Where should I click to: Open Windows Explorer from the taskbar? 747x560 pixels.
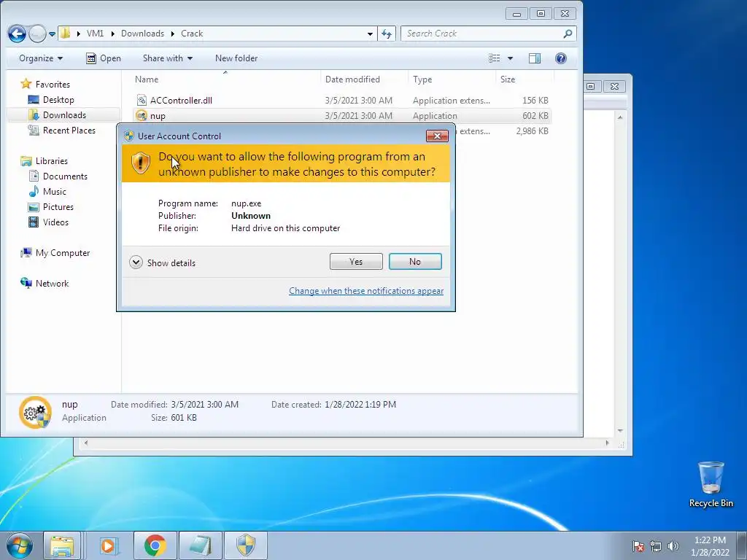63,545
